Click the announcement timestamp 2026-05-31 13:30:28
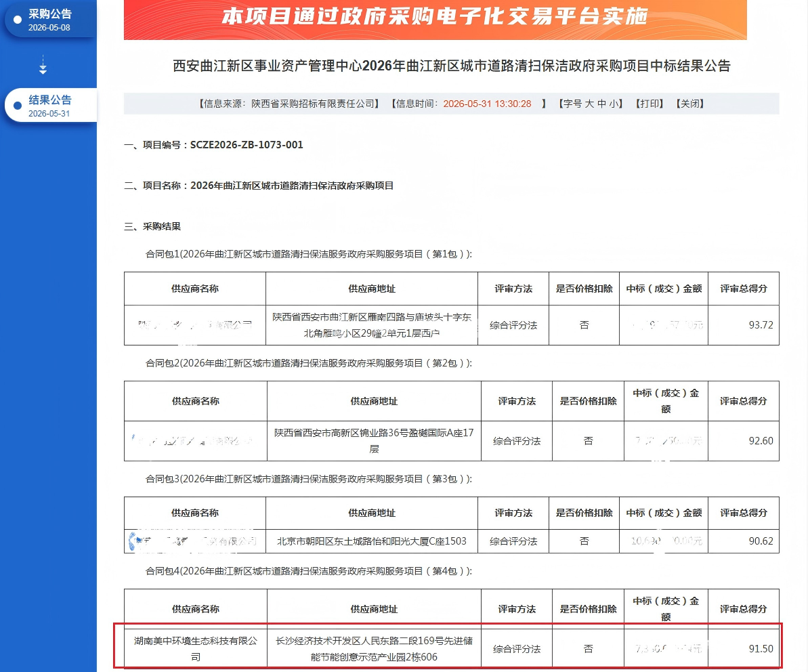 pos(487,104)
